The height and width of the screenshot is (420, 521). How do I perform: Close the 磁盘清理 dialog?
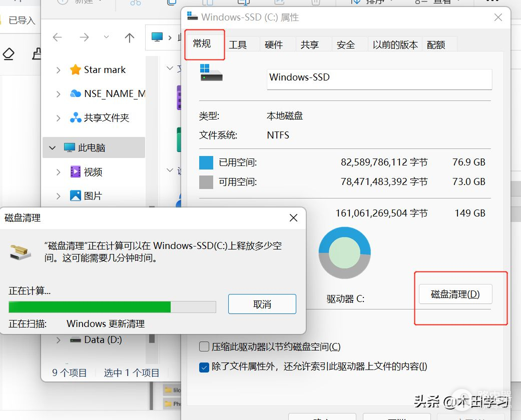293,218
